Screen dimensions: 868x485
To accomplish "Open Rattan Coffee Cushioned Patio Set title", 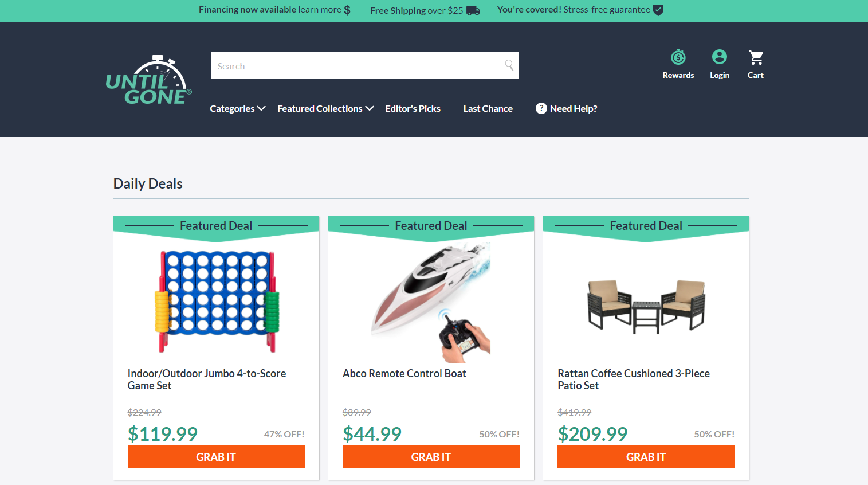I will click(x=634, y=380).
